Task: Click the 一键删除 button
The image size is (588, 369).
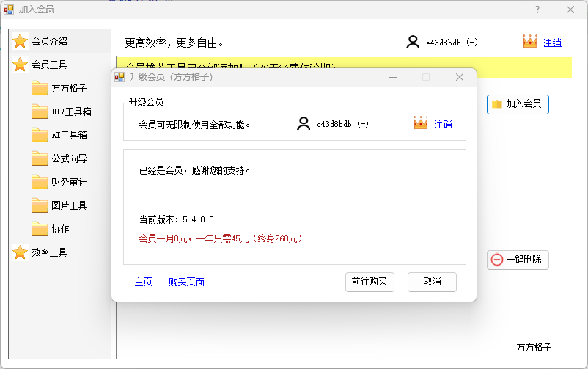Action: pyautogui.click(x=518, y=260)
